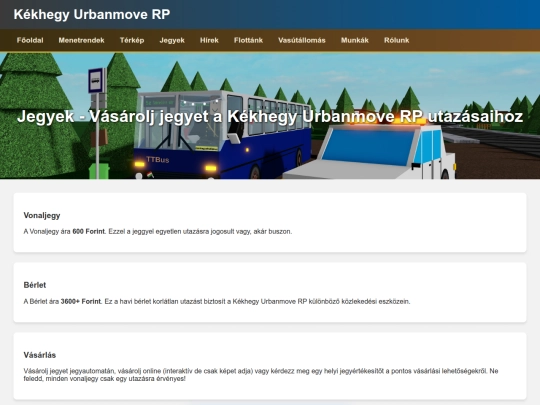Viewport: 540px width, 405px height.
Task: Click the Vásárlás card heading
Action: point(40,355)
